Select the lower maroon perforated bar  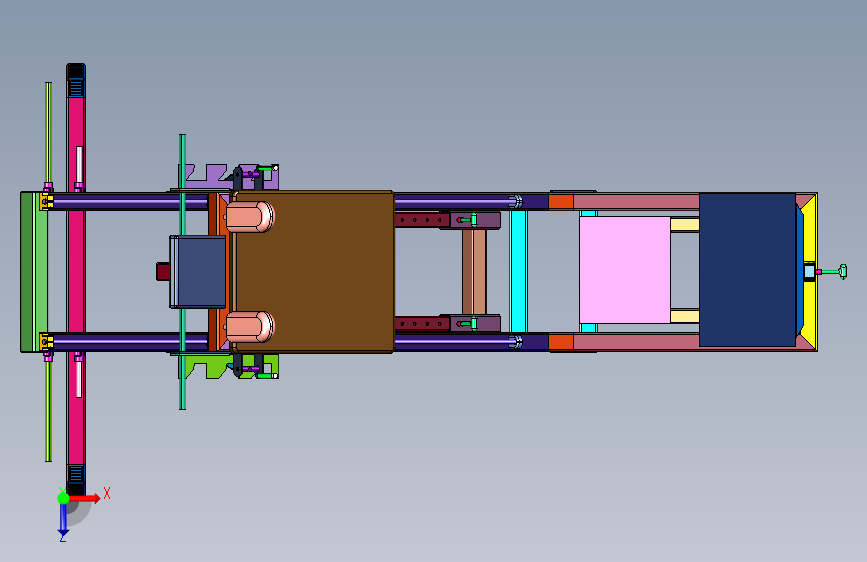pos(422,323)
